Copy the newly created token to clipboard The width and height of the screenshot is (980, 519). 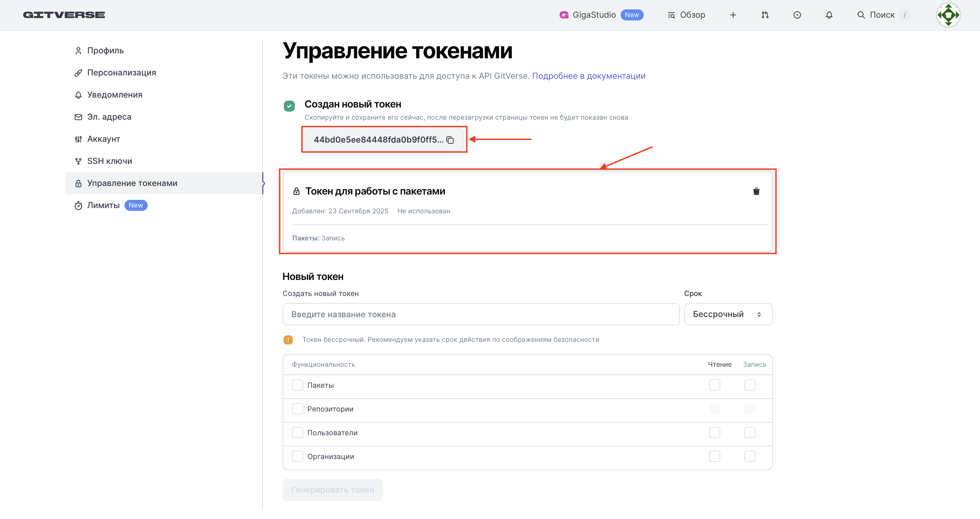coord(450,140)
